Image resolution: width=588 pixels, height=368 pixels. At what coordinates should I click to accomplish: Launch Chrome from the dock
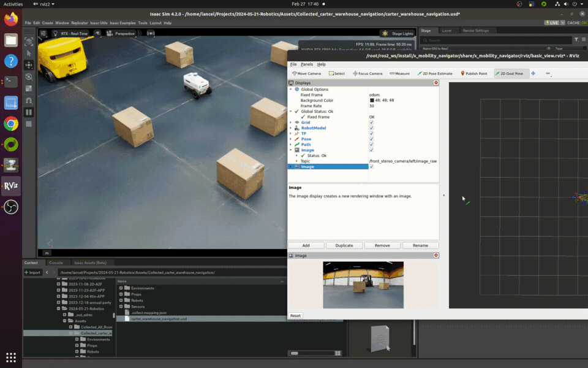coord(11,124)
